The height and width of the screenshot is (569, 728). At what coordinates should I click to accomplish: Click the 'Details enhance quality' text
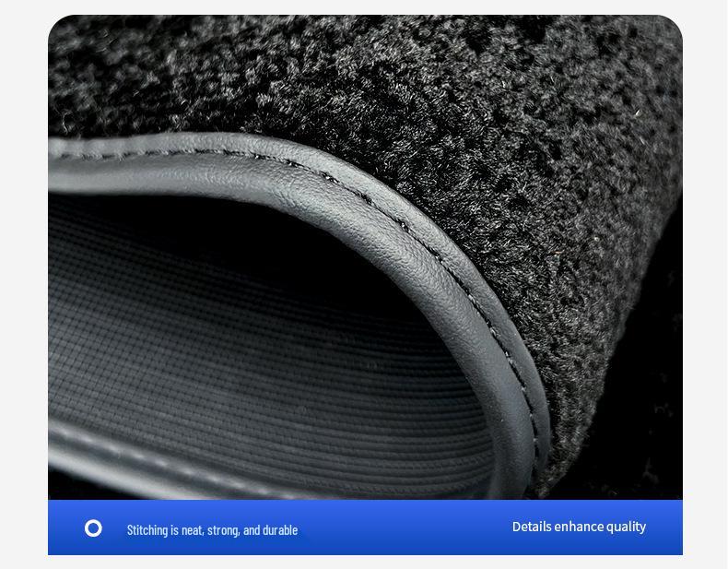pyautogui.click(x=579, y=527)
